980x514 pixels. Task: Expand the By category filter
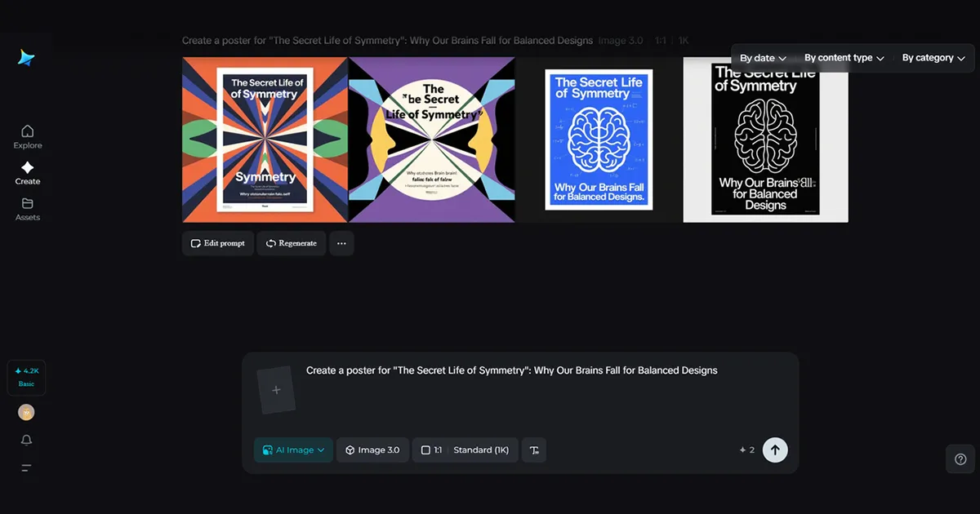pyautogui.click(x=933, y=58)
